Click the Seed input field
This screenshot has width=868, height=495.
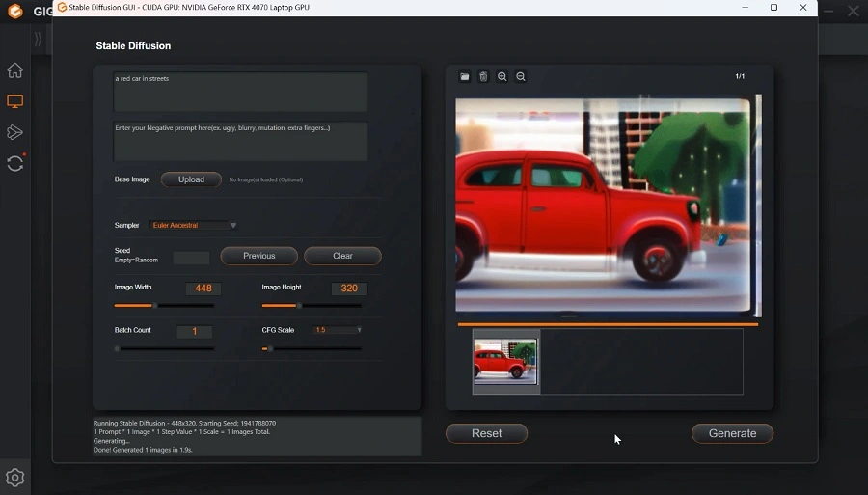pos(191,258)
